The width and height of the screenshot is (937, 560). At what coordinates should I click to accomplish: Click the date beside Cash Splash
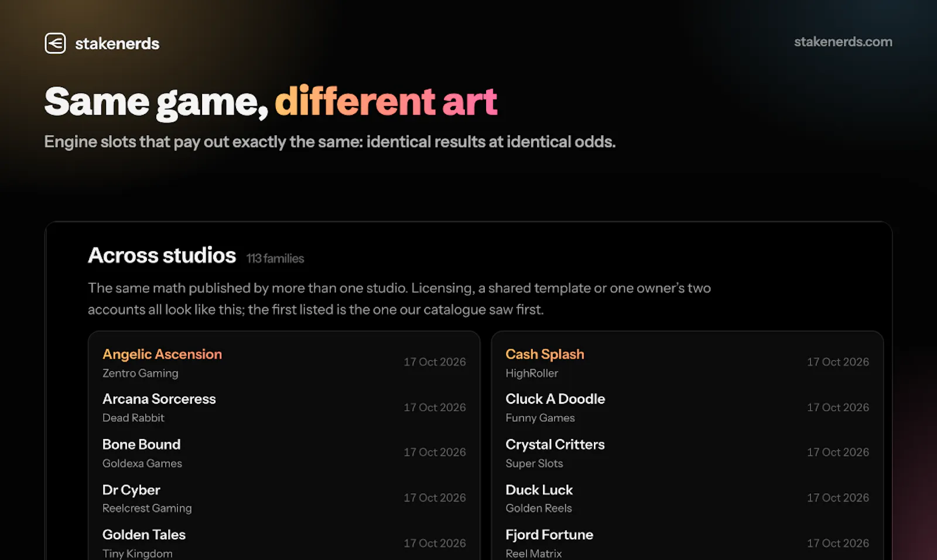click(x=838, y=362)
